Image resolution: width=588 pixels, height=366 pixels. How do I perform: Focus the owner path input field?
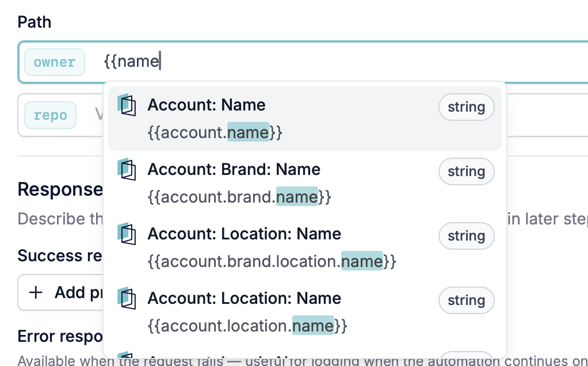click(x=303, y=62)
